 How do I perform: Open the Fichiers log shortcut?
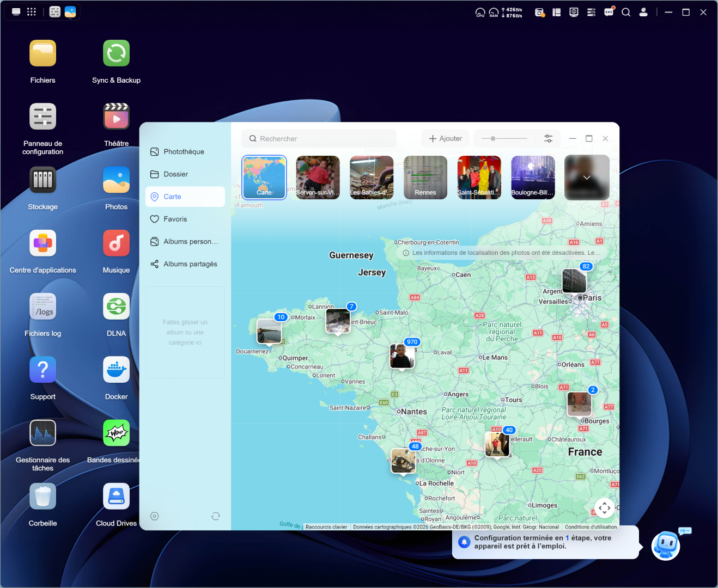42,307
